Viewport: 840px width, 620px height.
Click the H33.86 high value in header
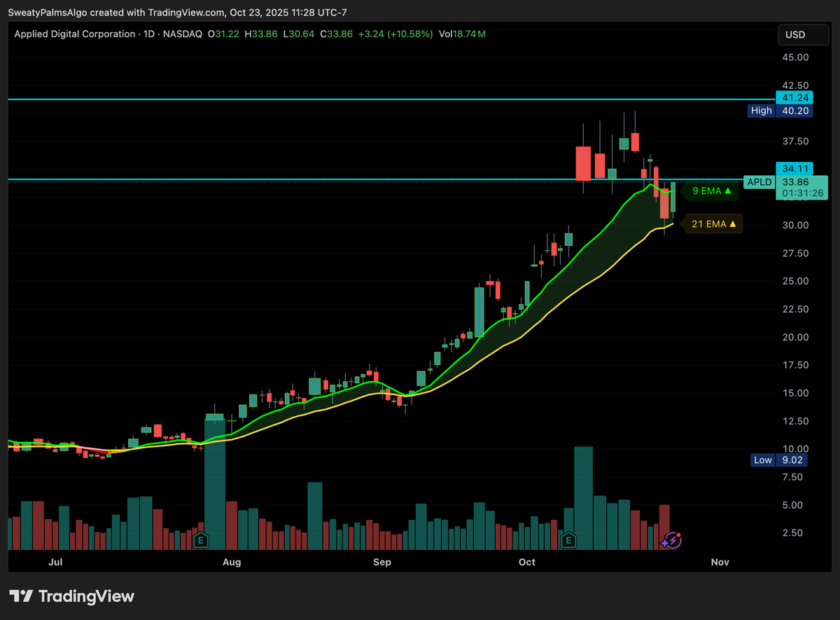click(x=260, y=34)
